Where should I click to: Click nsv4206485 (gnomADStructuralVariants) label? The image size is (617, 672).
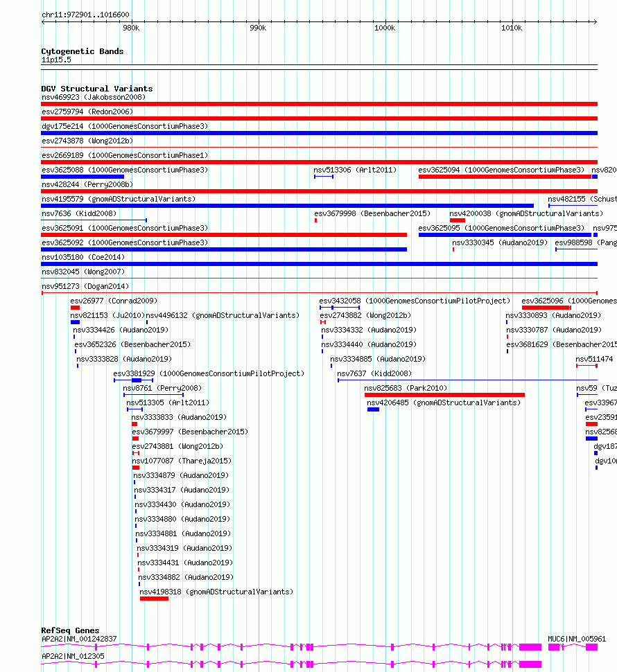444,403
